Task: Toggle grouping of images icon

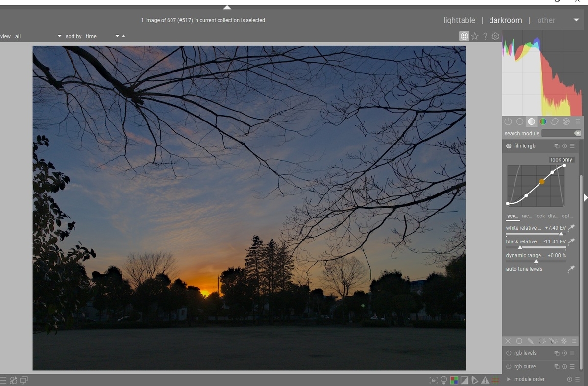Action: (x=464, y=36)
